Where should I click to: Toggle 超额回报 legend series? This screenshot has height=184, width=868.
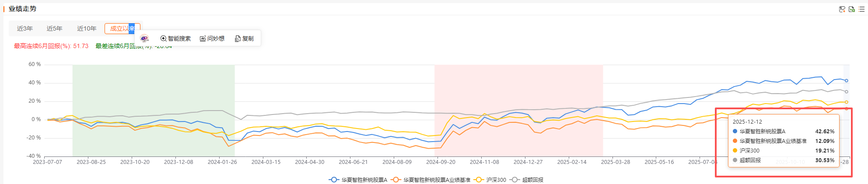coord(527,180)
